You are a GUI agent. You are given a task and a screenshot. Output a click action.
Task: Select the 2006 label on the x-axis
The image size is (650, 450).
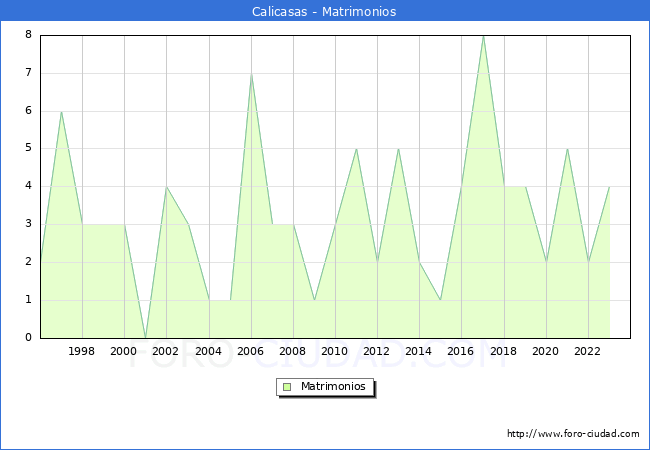tap(251, 351)
